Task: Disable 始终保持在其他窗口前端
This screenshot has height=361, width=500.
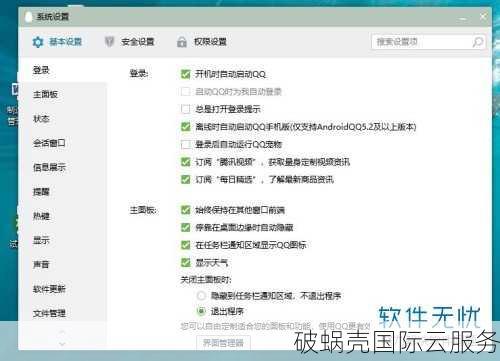Action: pos(185,210)
